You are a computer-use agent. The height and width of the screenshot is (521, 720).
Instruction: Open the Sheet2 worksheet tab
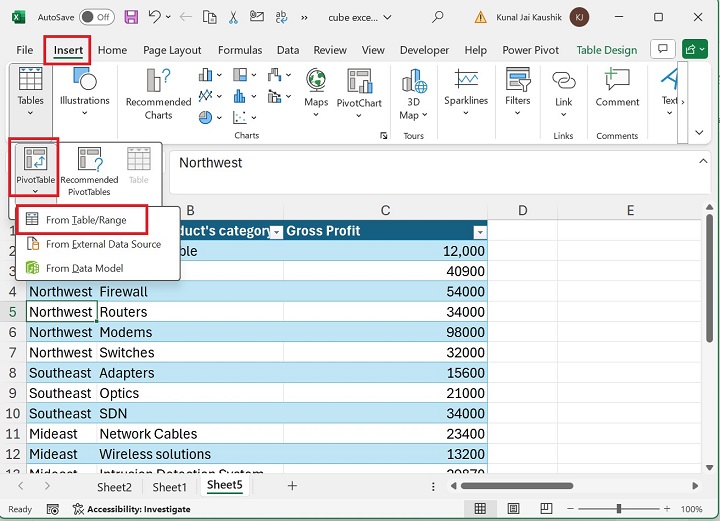114,487
